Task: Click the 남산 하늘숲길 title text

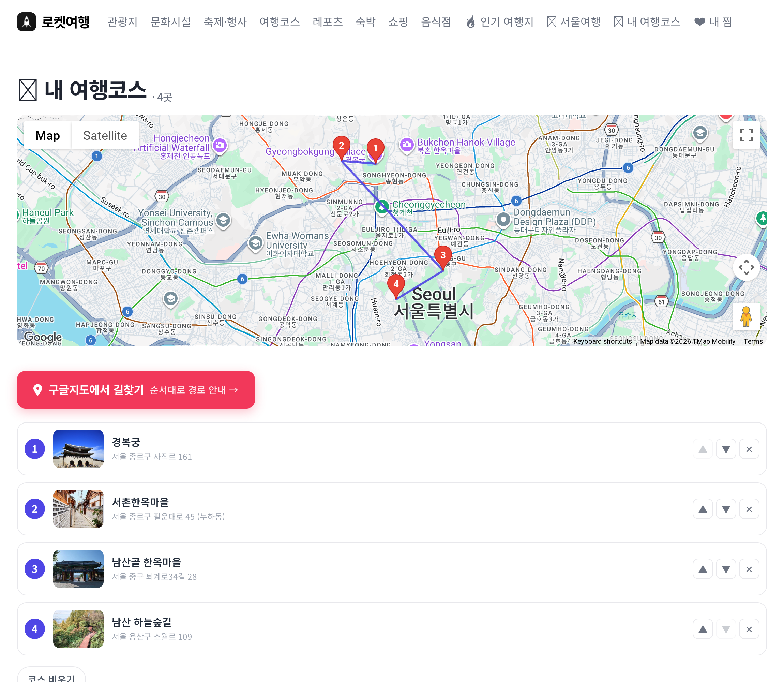Action: point(141,622)
